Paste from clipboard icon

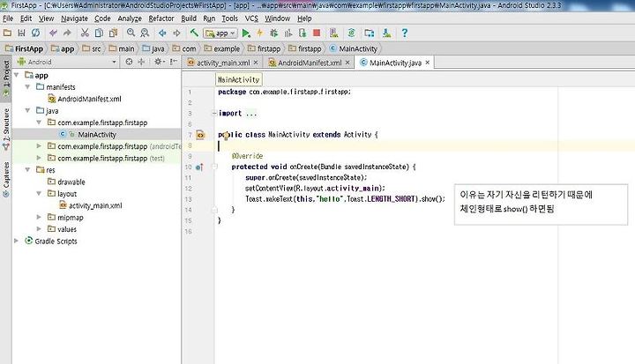(114, 33)
